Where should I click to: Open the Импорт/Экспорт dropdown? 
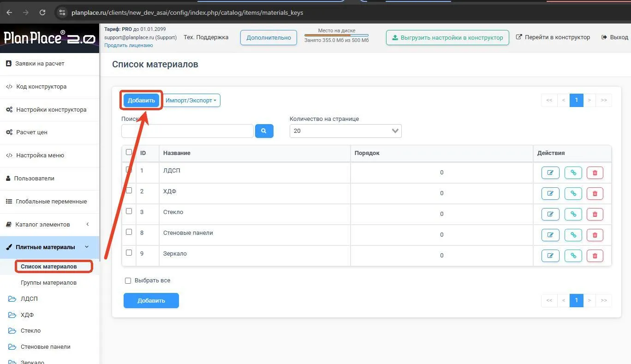191,100
